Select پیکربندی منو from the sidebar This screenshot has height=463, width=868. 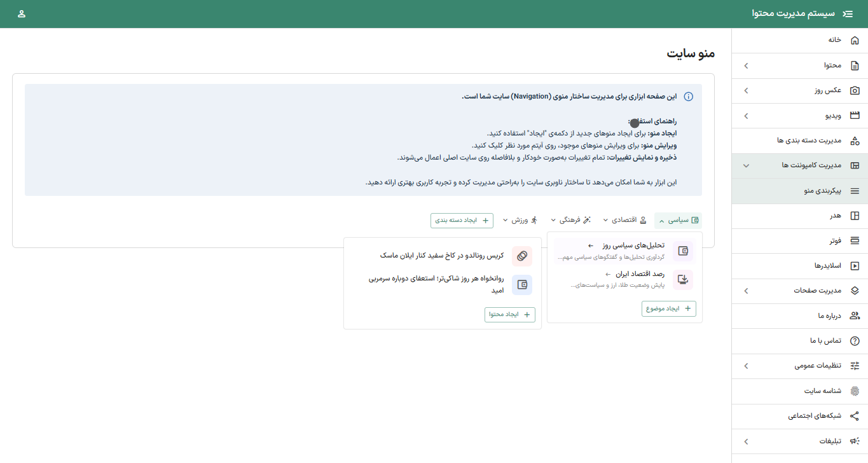[820, 191]
